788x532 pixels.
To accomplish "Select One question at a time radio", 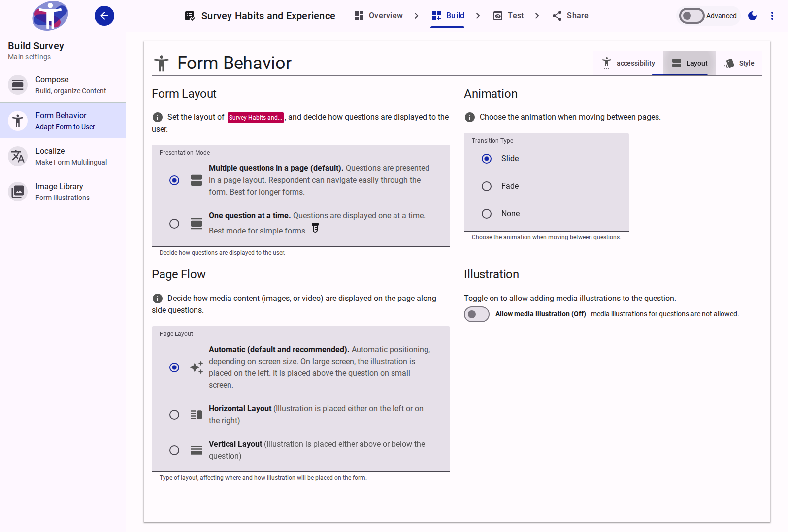I will [174, 224].
